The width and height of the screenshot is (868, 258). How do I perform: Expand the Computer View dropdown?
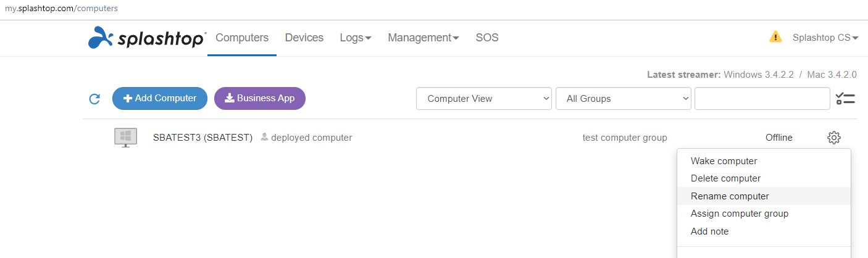pyautogui.click(x=484, y=99)
